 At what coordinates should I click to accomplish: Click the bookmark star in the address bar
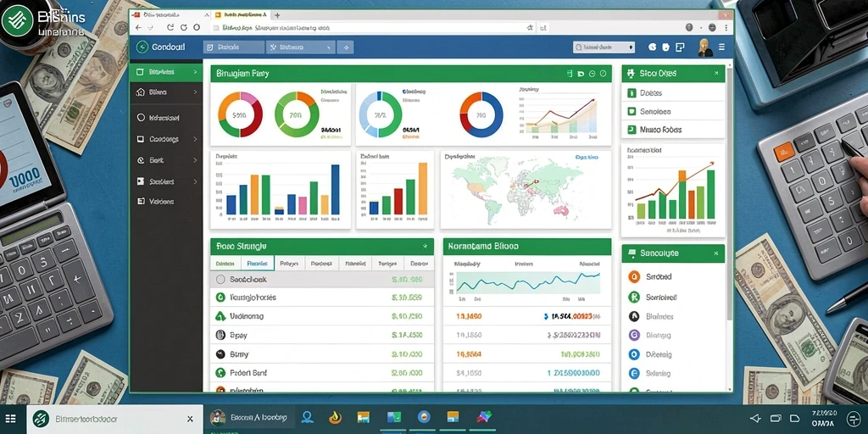click(x=530, y=26)
